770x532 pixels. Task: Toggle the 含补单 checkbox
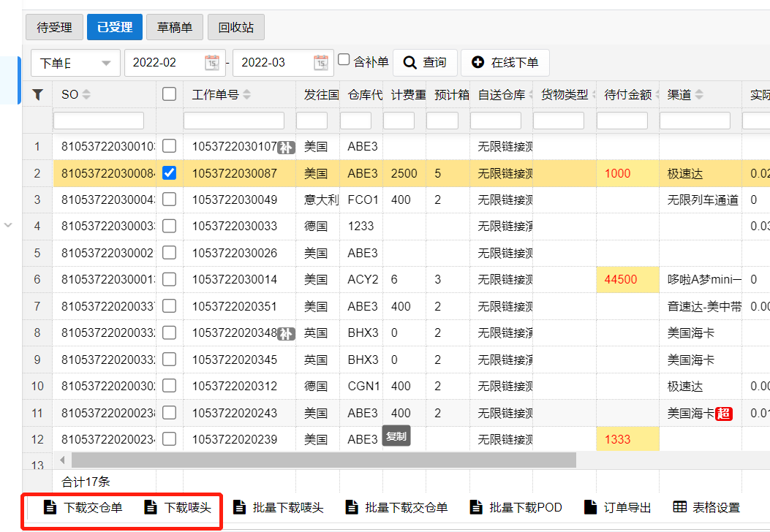(344, 59)
